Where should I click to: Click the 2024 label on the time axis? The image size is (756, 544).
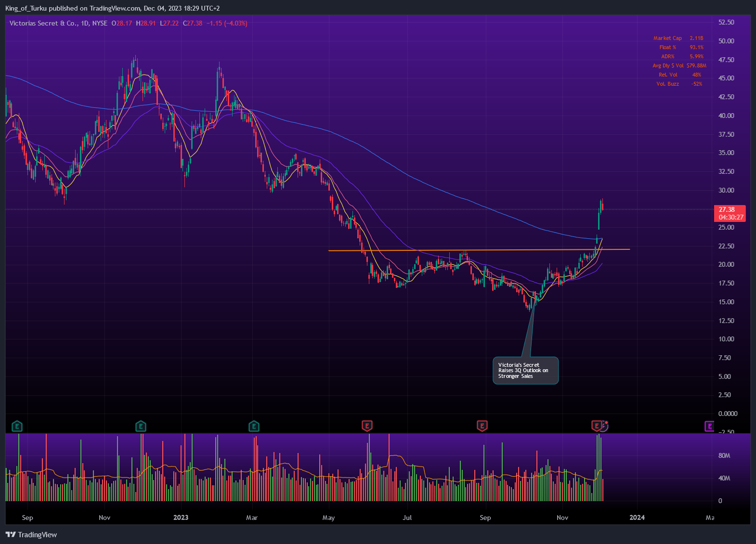[x=637, y=518]
